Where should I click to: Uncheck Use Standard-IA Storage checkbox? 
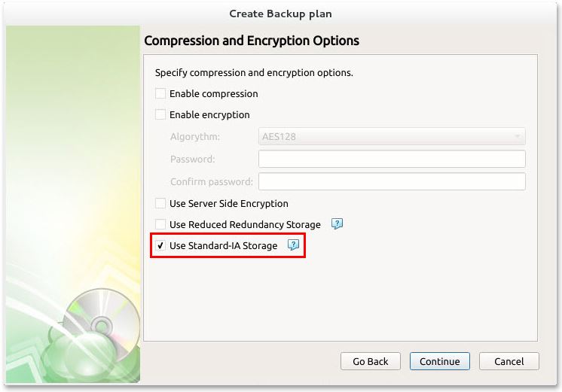coord(160,246)
